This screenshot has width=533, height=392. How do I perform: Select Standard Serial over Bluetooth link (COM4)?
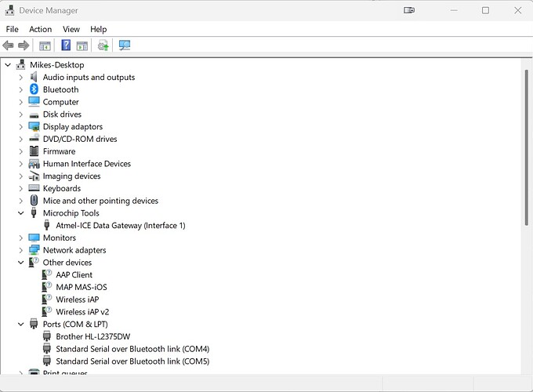coord(132,349)
